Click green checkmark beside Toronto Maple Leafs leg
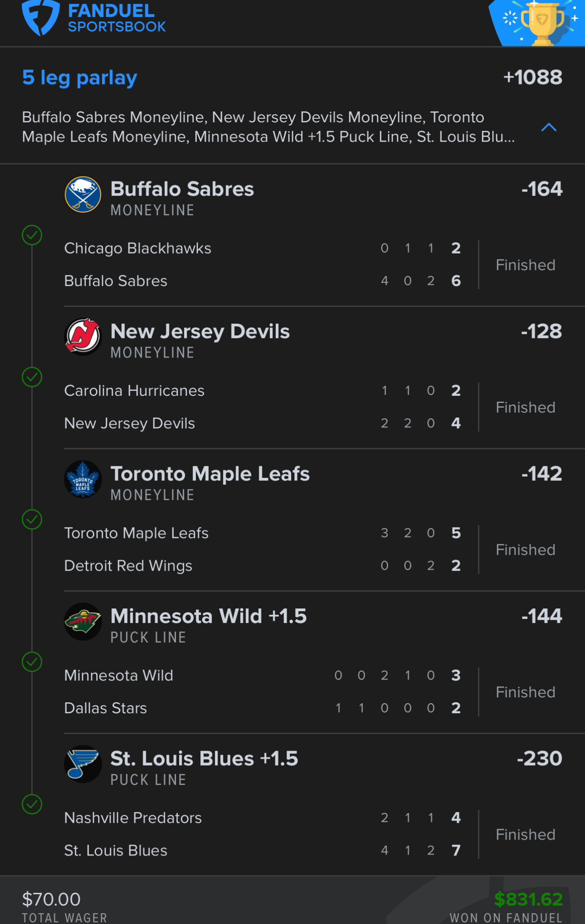The width and height of the screenshot is (585, 924). pyautogui.click(x=32, y=520)
